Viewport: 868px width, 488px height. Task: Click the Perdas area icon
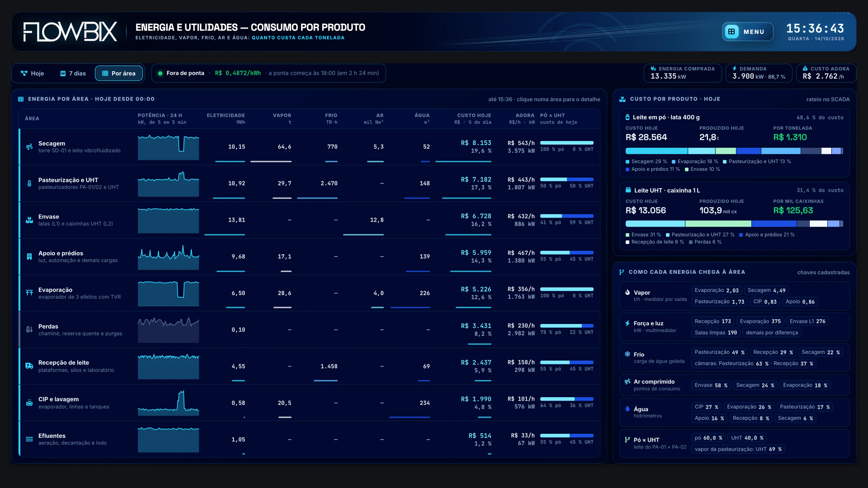coord(29,329)
